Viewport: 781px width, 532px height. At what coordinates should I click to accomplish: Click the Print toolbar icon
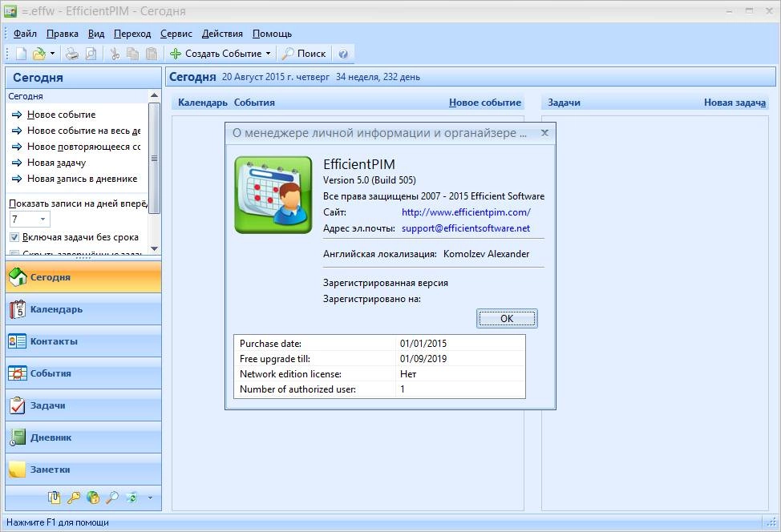(72, 53)
